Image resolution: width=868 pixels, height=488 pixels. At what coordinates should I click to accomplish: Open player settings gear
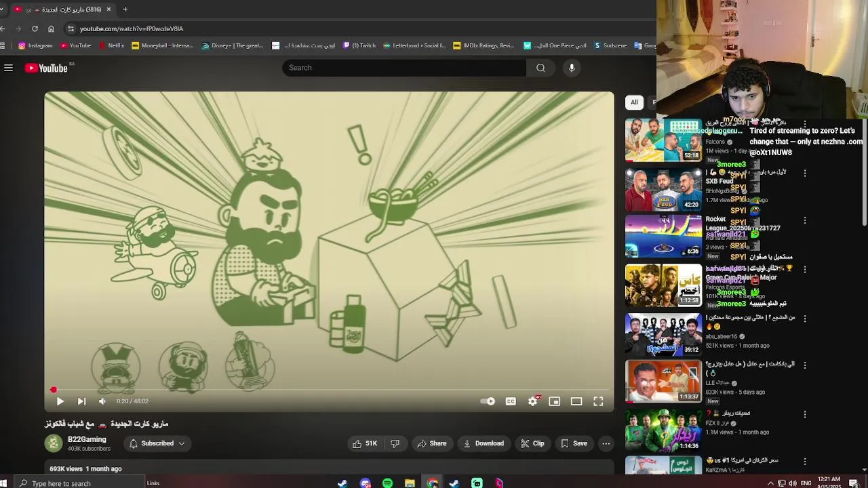point(533,401)
